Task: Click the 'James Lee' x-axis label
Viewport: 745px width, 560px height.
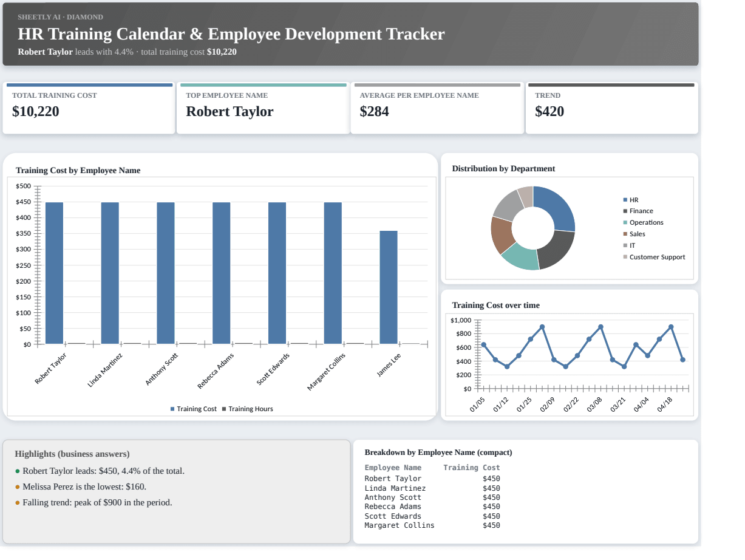Action: (389, 365)
